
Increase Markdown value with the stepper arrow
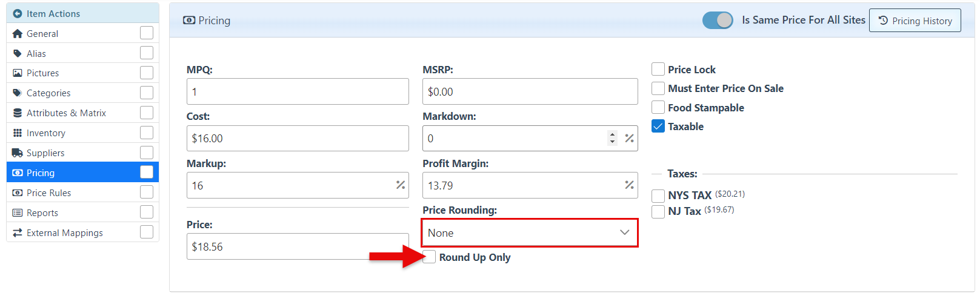point(613,134)
